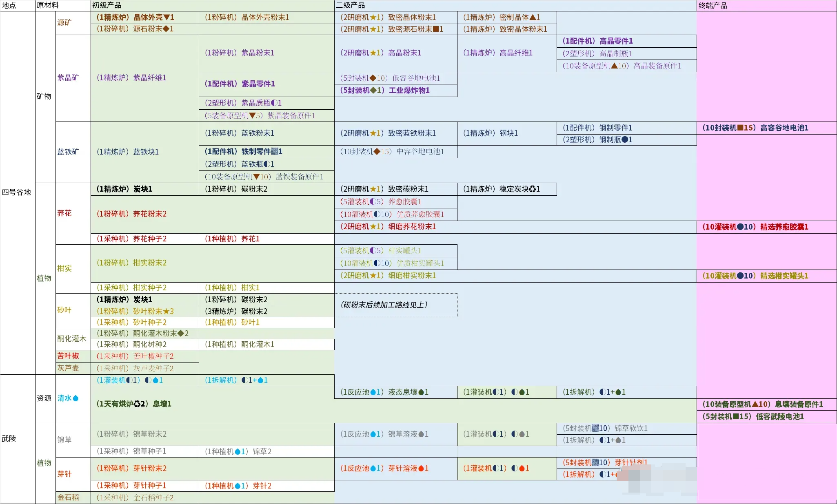This screenshot has height=504, width=837.
Task: Select the 武陵 location cell
Action: (18, 439)
